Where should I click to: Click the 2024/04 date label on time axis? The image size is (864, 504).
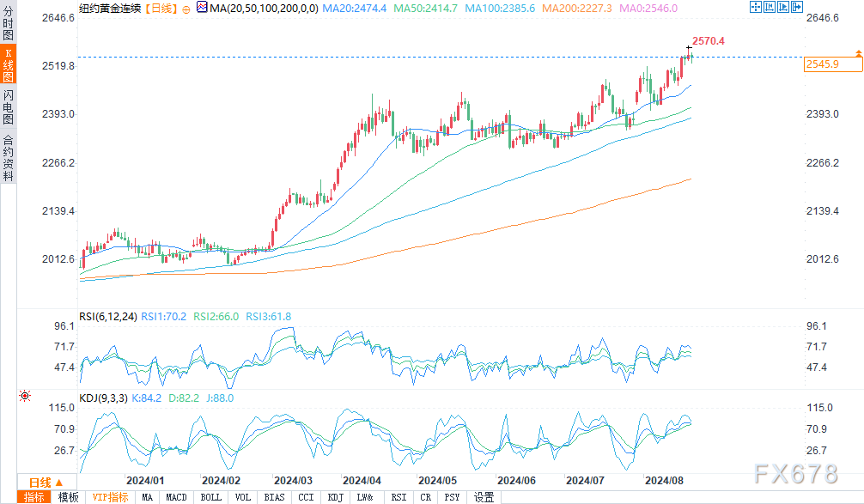coord(362,481)
